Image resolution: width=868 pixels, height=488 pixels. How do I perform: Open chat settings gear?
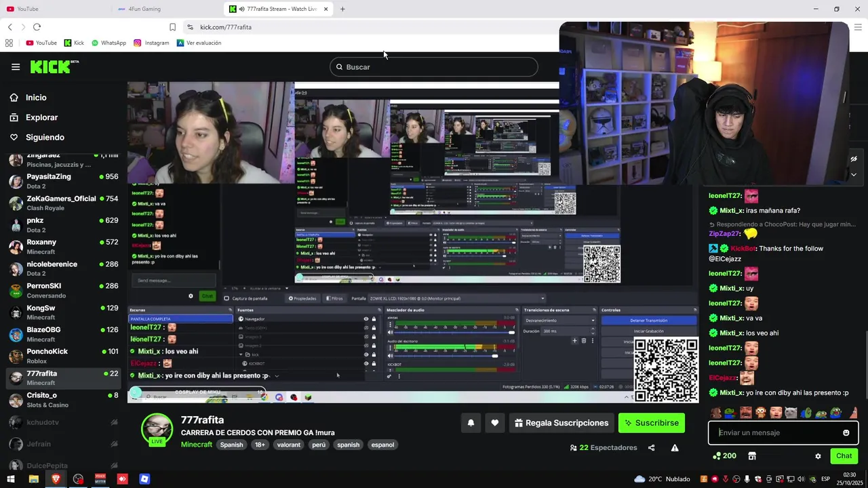(x=818, y=456)
